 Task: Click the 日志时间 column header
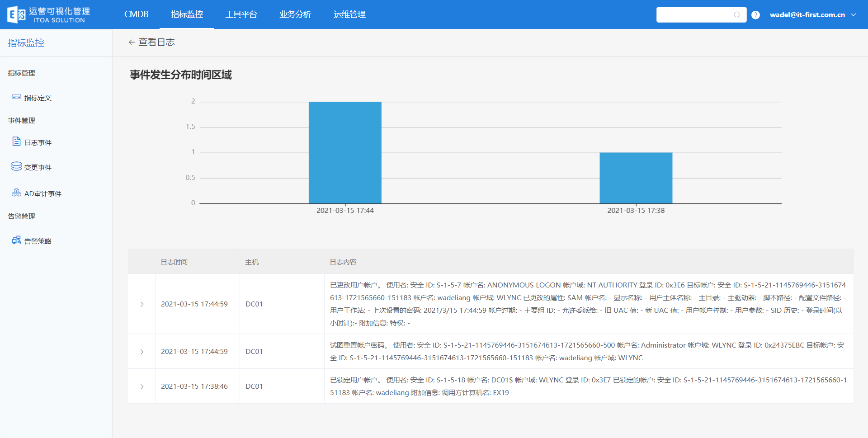pyautogui.click(x=174, y=262)
